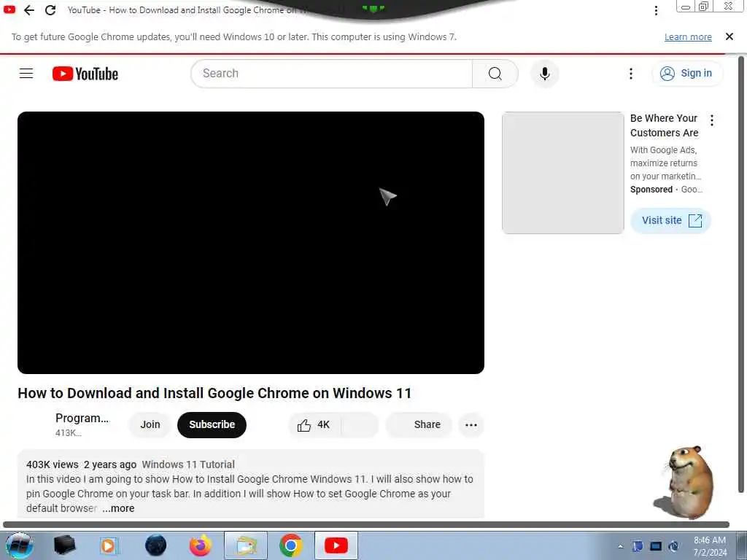Launch Firefox from the taskbar
Screen dimensions: 747x560
point(200,545)
